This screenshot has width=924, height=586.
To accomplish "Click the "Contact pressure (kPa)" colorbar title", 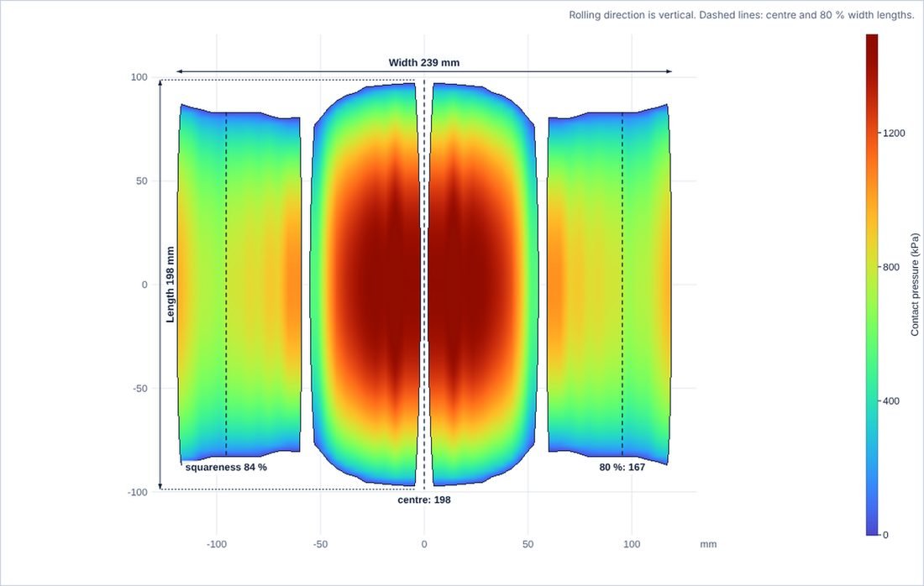I will click(x=915, y=285).
